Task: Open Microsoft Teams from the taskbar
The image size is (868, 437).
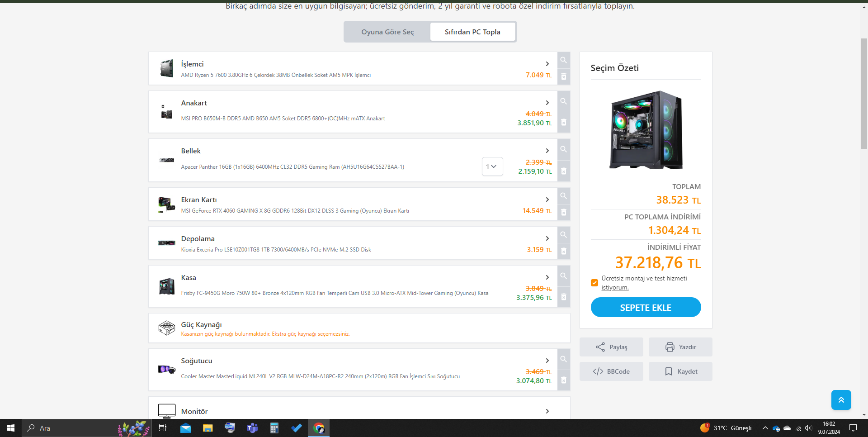Action: (x=252, y=428)
